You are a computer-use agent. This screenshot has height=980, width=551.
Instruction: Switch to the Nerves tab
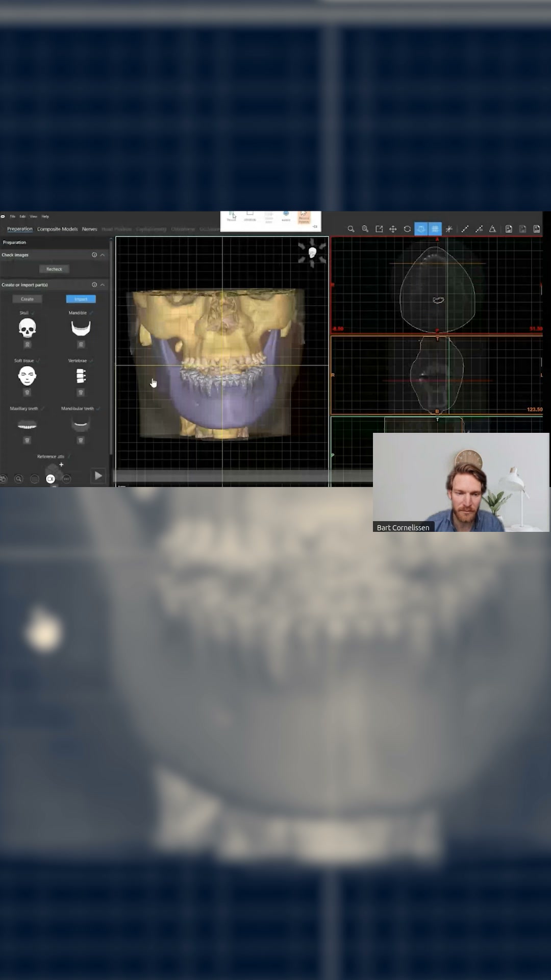coord(89,229)
